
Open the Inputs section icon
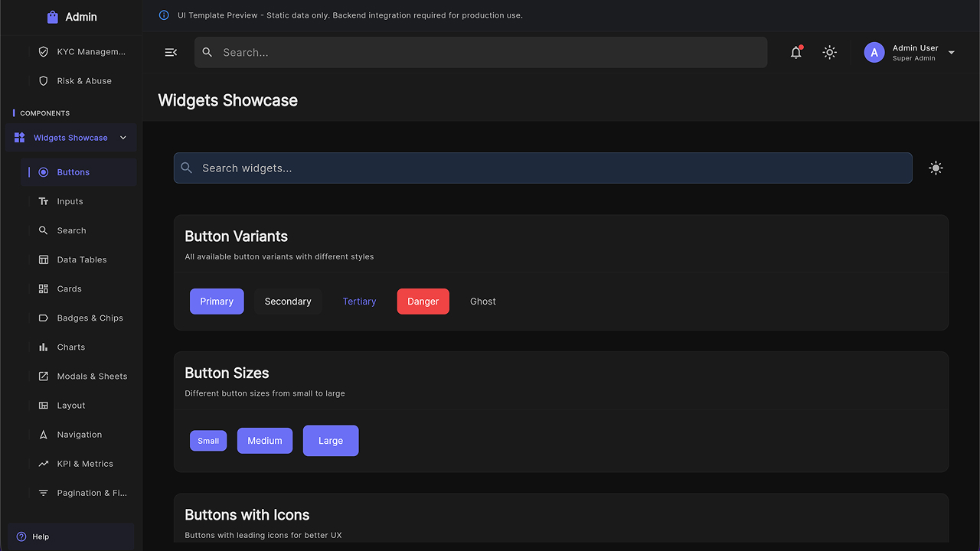(44, 201)
